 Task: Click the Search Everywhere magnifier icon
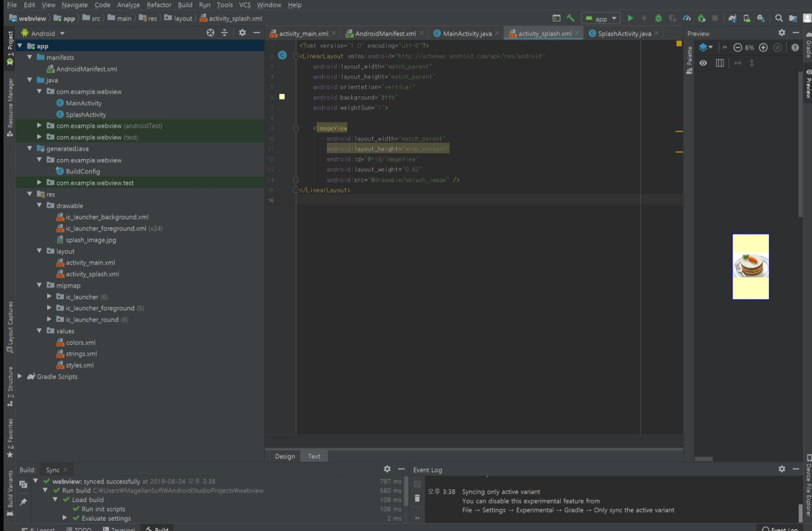[x=779, y=18]
